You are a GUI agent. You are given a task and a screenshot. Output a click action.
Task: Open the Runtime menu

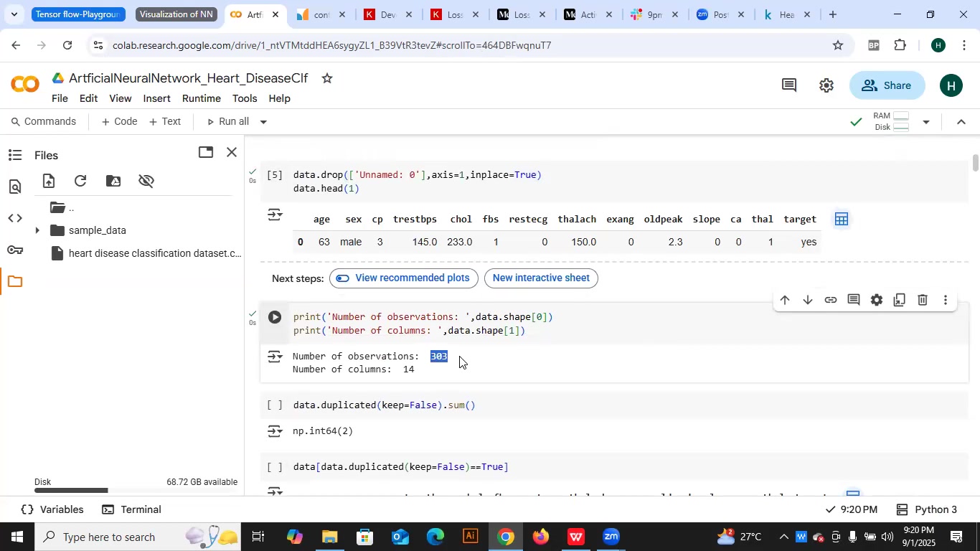click(x=202, y=98)
